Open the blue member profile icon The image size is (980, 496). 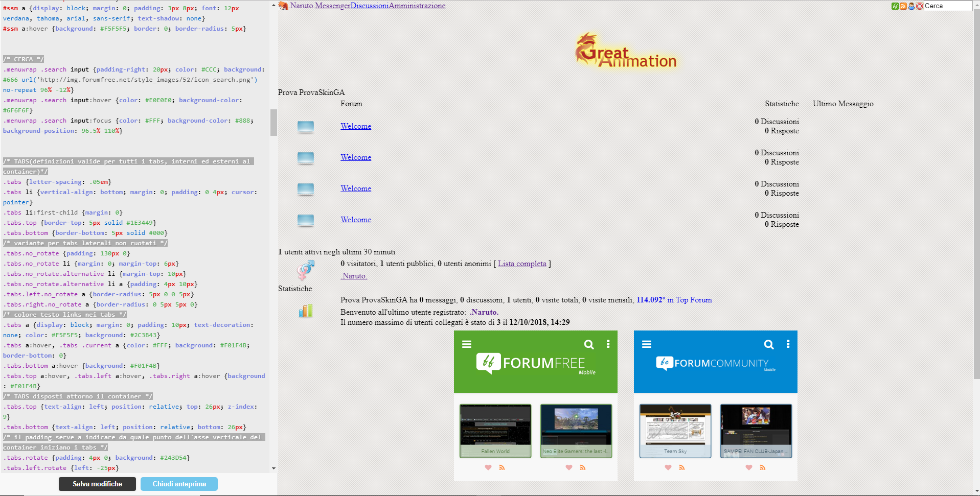pyautogui.click(x=911, y=6)
